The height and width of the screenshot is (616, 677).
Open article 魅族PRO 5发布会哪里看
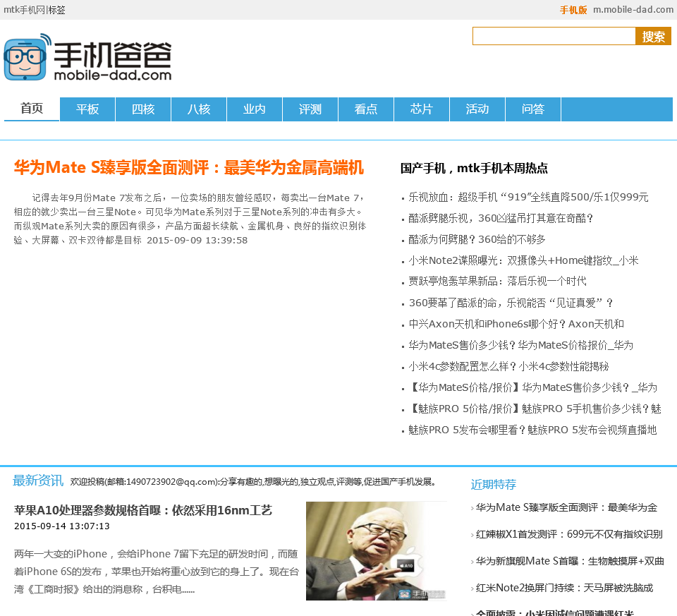coord(532,430)
